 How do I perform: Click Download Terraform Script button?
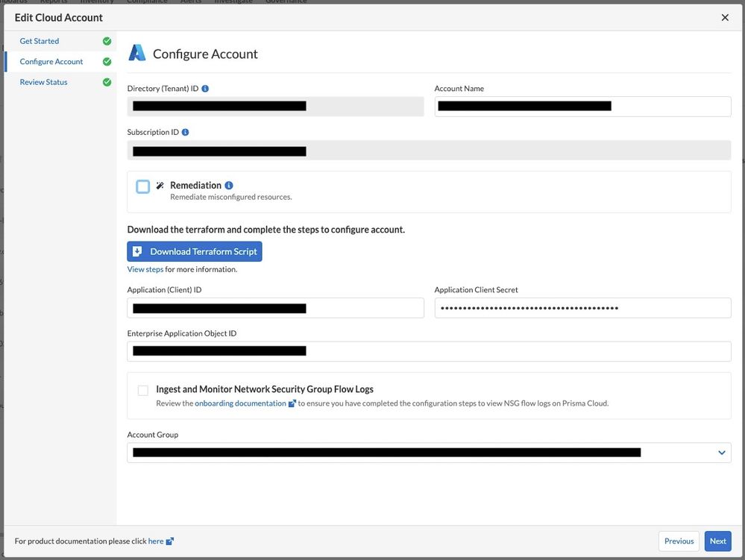pos(195,251)
